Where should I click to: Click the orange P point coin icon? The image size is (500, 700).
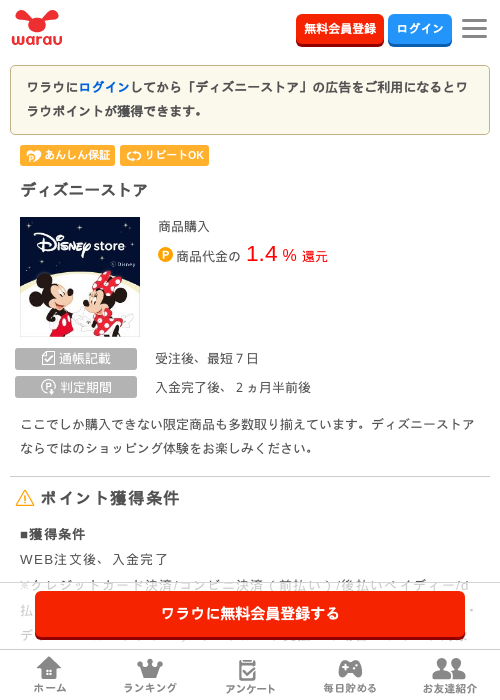(x=165, y=255)
